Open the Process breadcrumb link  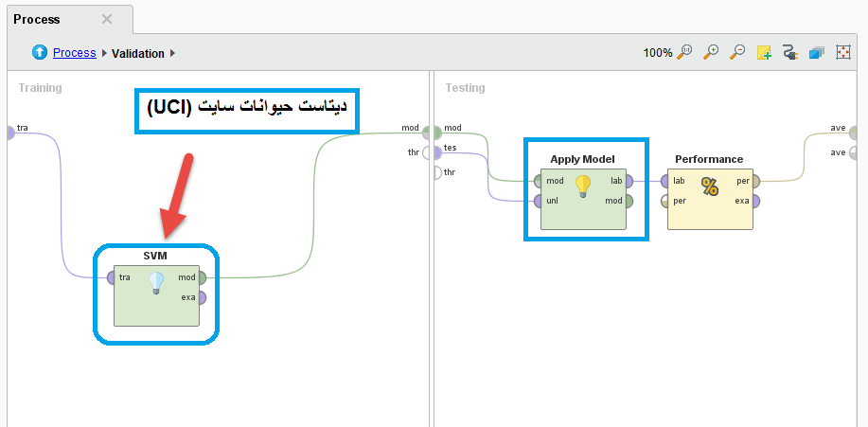tap(74, 53)
